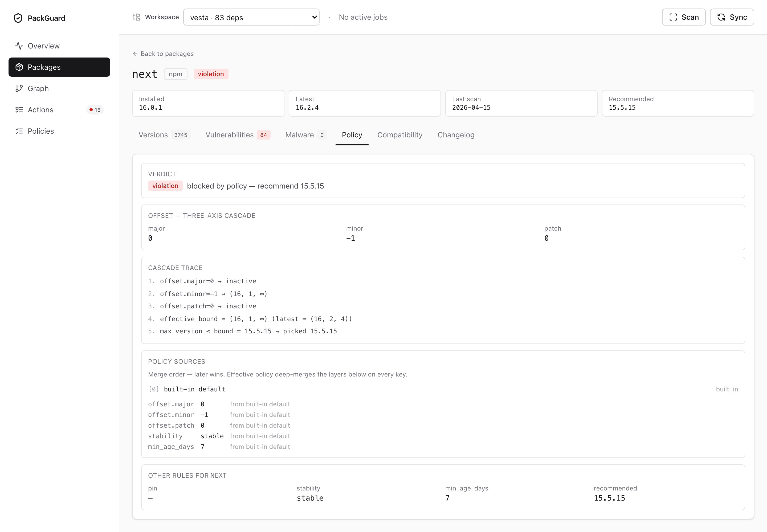Open the Actions page
The width and height of the screenshot is (767, 532).
click(59, 110)
